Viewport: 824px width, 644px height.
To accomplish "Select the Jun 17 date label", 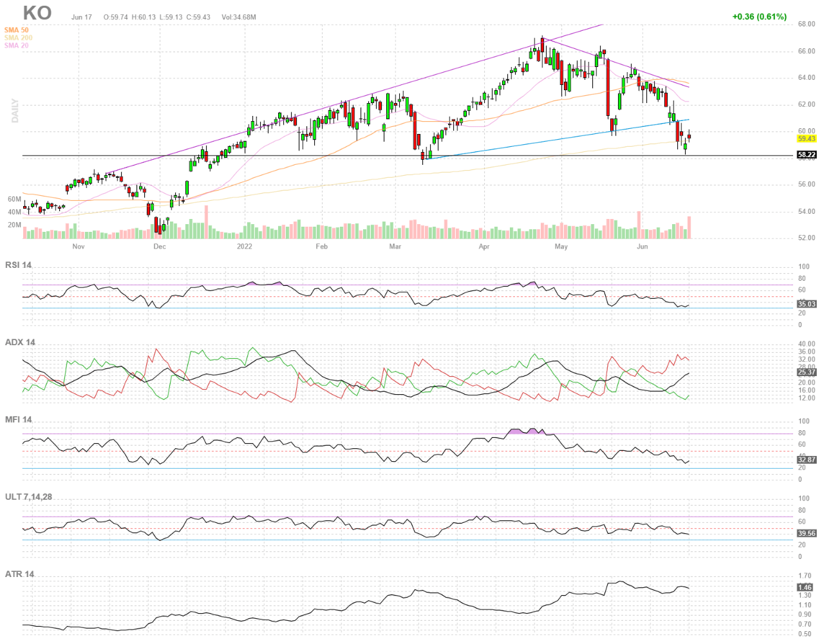I will coord(82,17).
